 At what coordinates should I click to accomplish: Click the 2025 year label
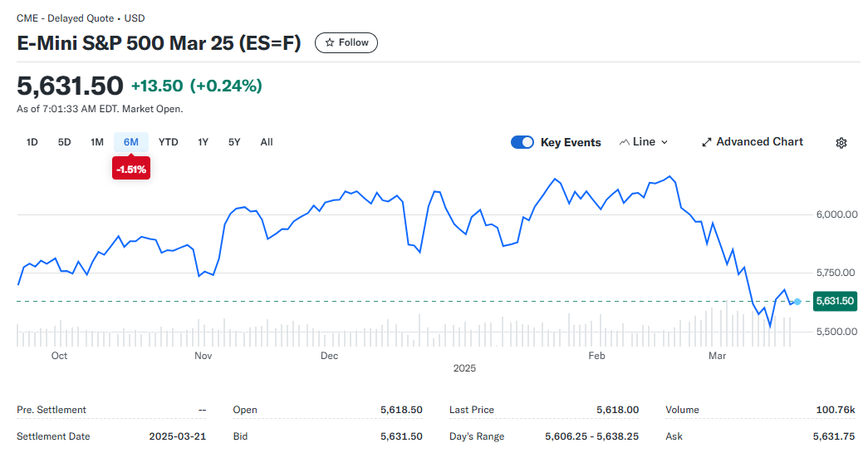point(464,368)
